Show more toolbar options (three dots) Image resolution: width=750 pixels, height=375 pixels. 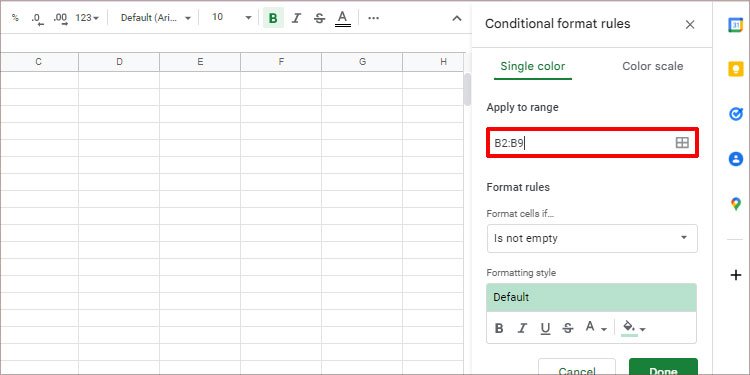tap(374, 18)
